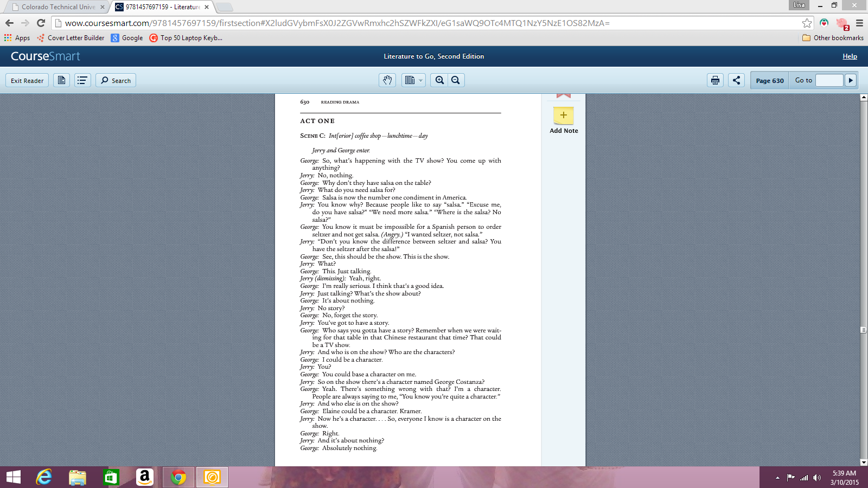
Task: Zoom out of the page
Action: [x=456, y=80]
